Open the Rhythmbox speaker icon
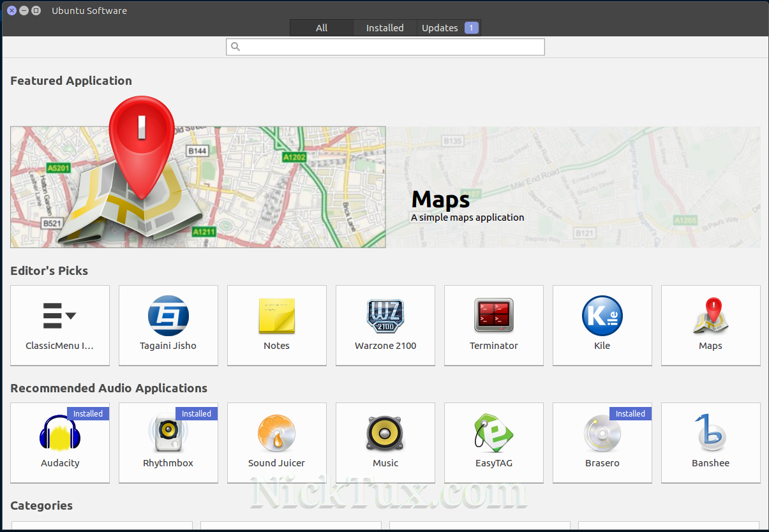 pyautogui.click(x=168, y=433)
